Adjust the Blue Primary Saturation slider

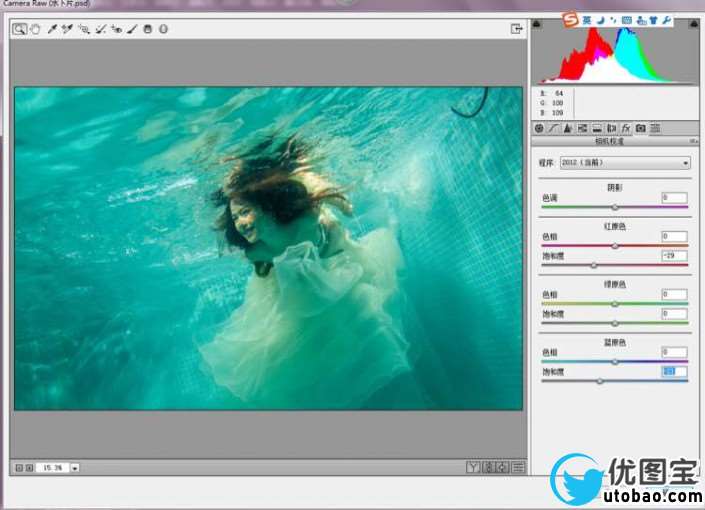pyautogui.click(x=600, y=381)
